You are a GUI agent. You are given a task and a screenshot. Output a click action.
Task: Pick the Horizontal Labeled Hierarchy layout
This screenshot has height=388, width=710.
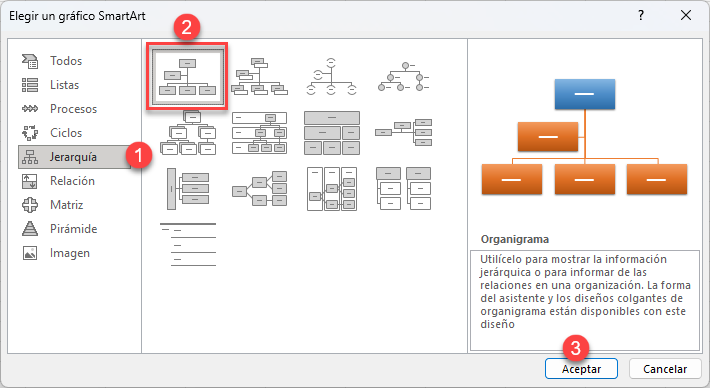[x=332, y=189]
